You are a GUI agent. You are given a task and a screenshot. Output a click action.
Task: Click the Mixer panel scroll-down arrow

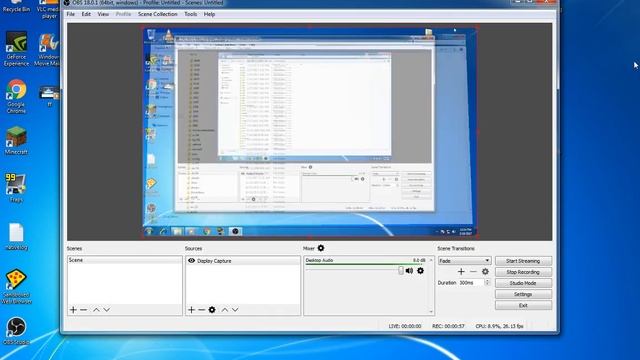(431, 312)
